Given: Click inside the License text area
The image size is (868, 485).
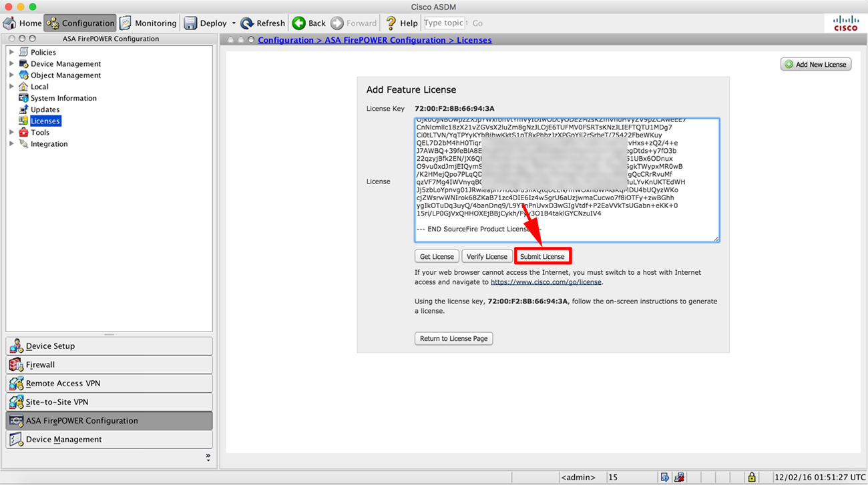Looking at the screenshot, I should (567, 180).
